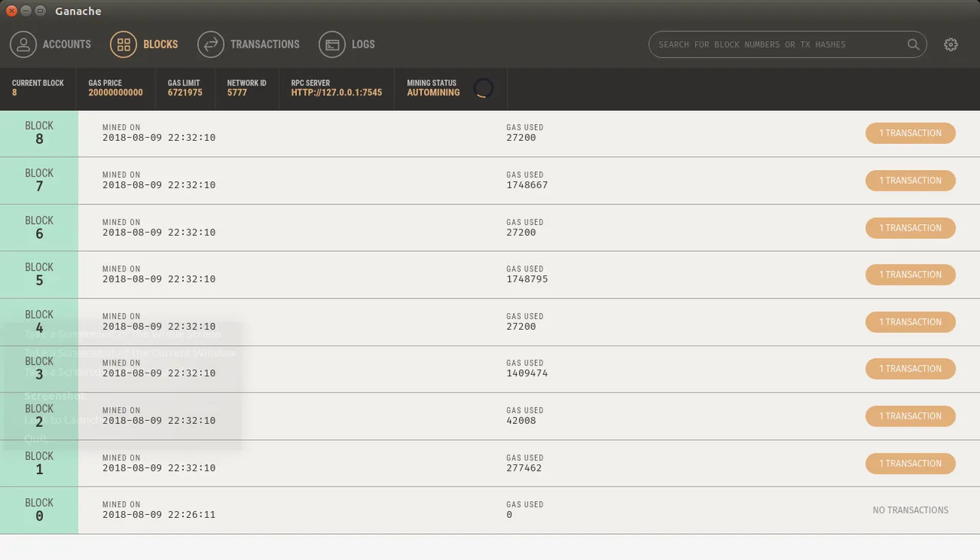Screen dimensions: 980x560
Task: Focus the block numbers or tx hashes search field
Action: click(x=788, y=44)
